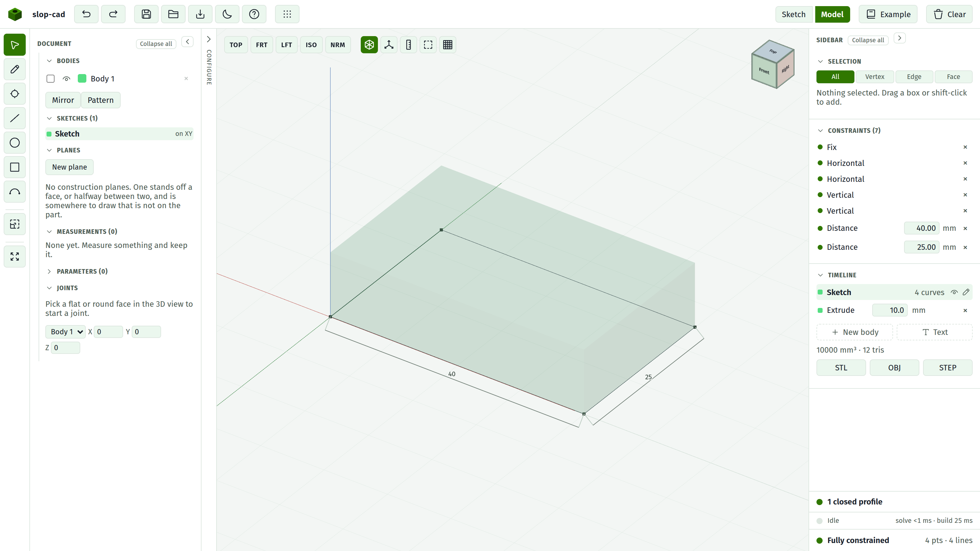Click the joint X coordinate field
980x551 pixels.
coord(108,332)
